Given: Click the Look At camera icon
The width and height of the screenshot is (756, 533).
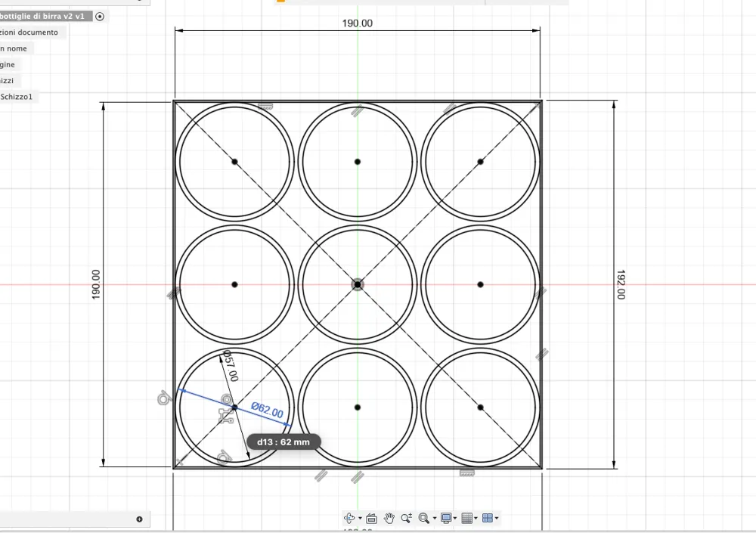Looking at the screenshot, I should [x=371, y=519].
